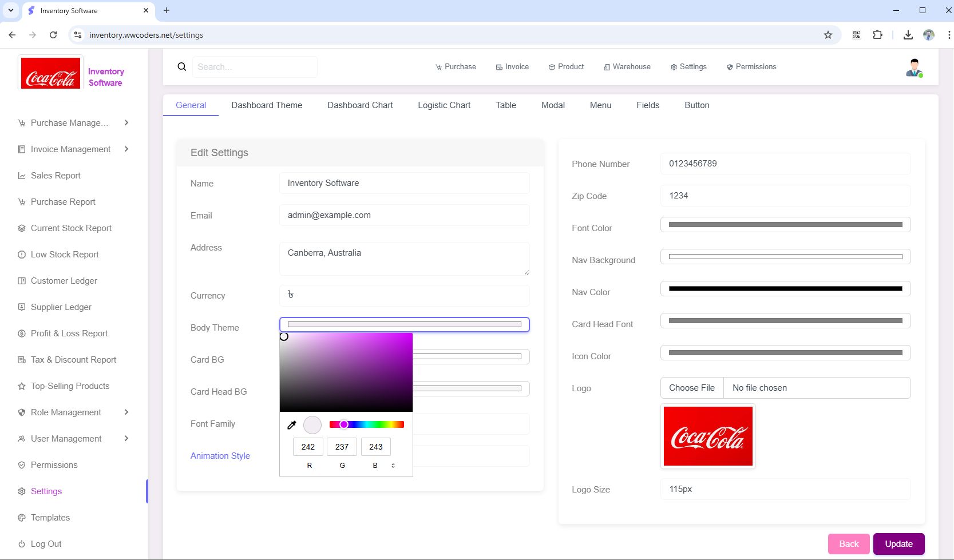Image resolution: width=954 pixels, height=560 pixels.
Task: Pick color with the eyedropper tool
Action: point(292,425)
